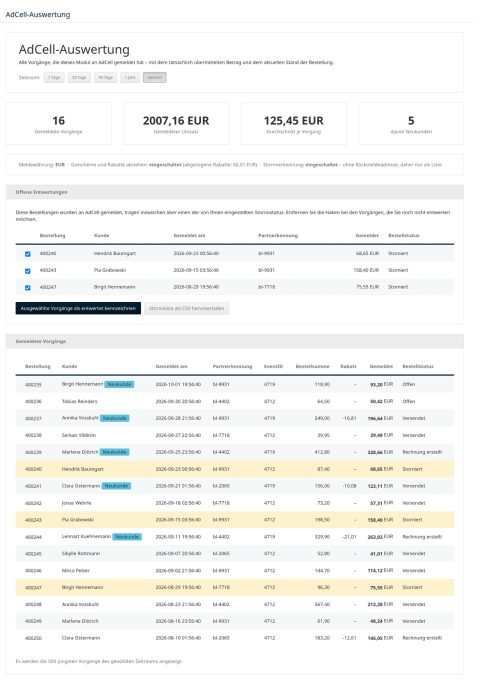Click the Rabatt value -16,81
The image size is (480, 700).
[349, 418]
